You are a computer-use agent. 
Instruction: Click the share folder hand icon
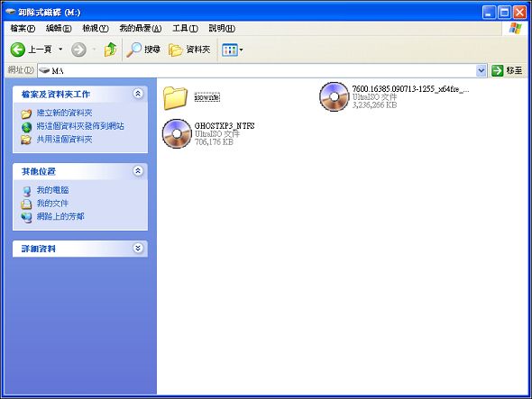point(26,140)
